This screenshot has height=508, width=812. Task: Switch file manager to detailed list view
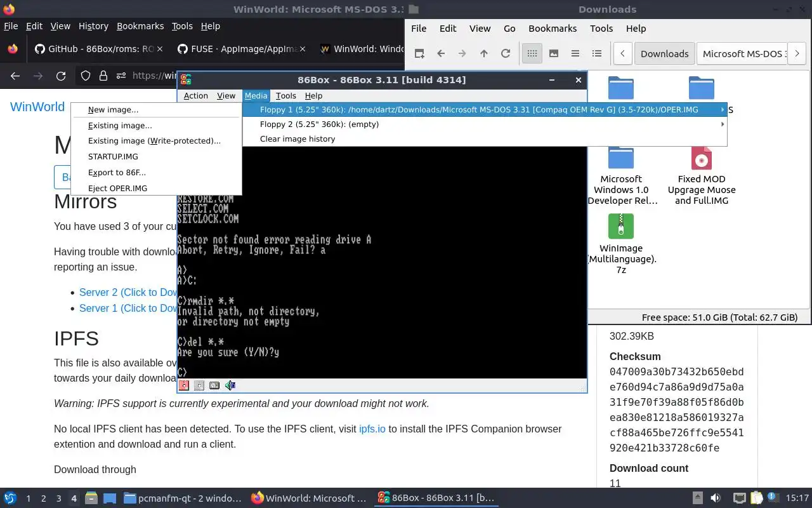(597, 53)
